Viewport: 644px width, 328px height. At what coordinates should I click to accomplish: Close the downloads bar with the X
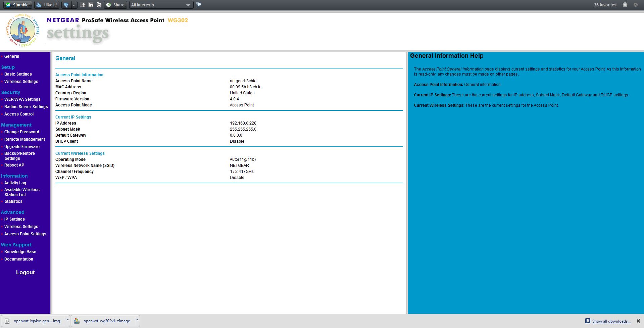638,321
